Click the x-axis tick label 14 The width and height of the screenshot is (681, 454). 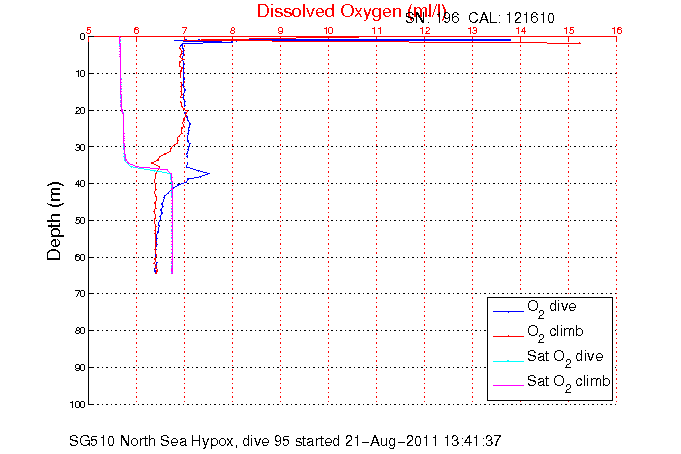(520, 31)
